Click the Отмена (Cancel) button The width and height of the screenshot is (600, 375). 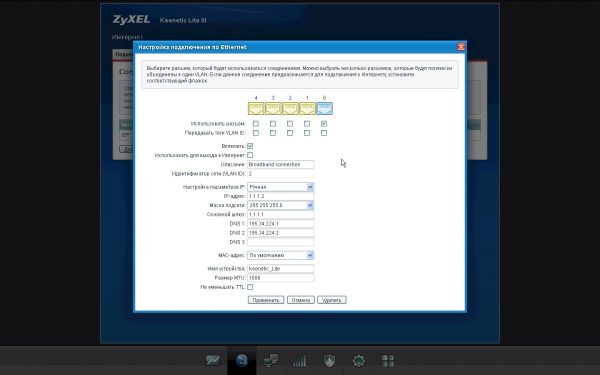301,300
